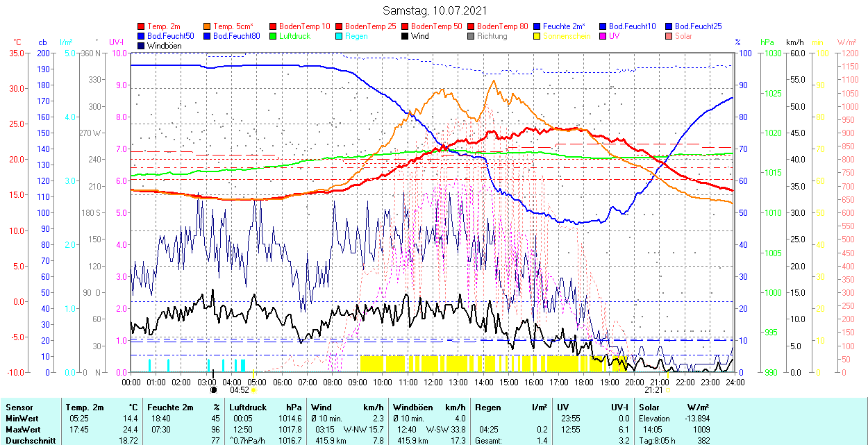Click the 'Windböen' table column header
The image size is (868, 445).
click(413, 408)
